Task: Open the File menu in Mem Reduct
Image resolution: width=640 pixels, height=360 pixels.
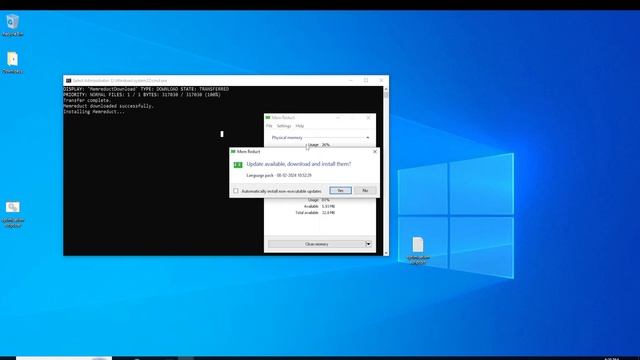Action: (x=269, y=126)
